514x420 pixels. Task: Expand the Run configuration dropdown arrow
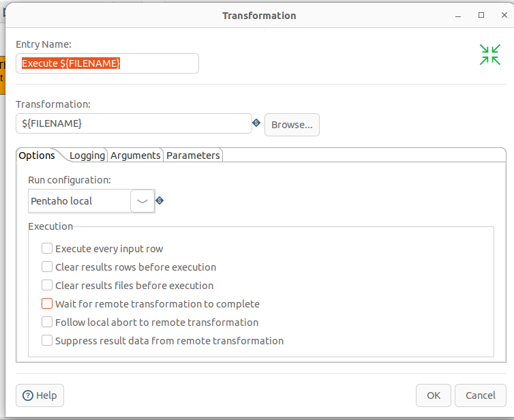point(142,201)
